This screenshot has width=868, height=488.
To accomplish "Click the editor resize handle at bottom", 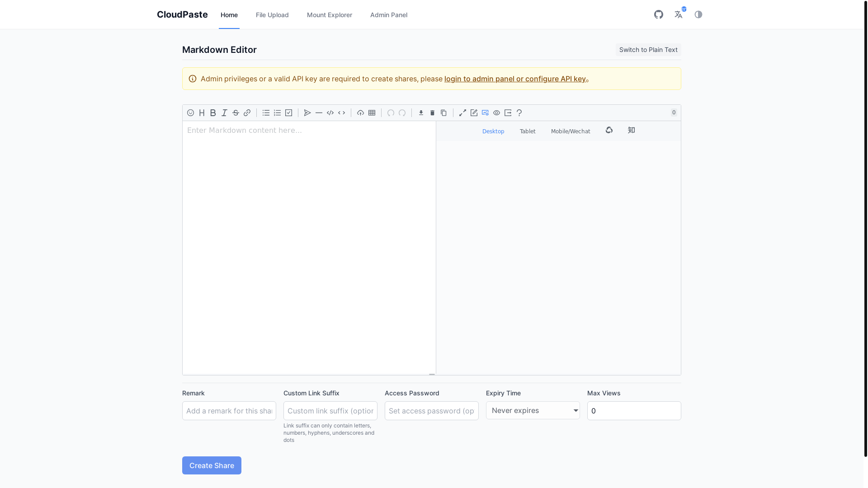I will pyautogui.click(x=432, y=374).
